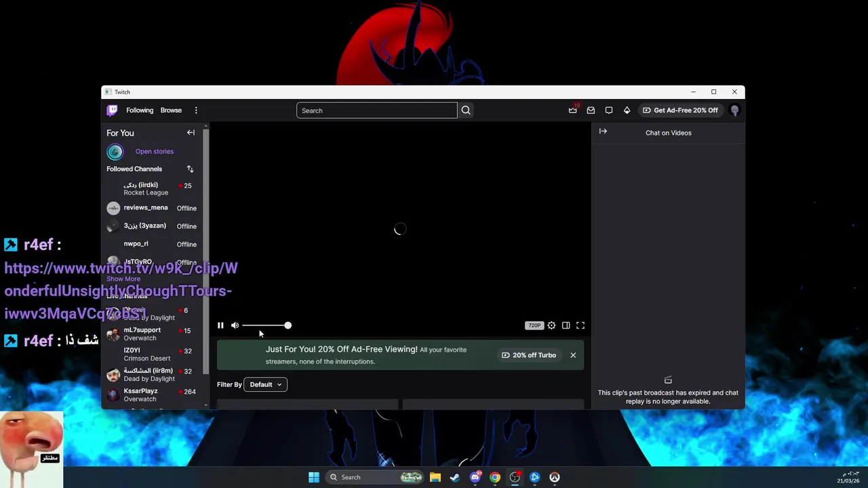Click the Chat on Videos header

pyautogui.click(x=669, y=133)
